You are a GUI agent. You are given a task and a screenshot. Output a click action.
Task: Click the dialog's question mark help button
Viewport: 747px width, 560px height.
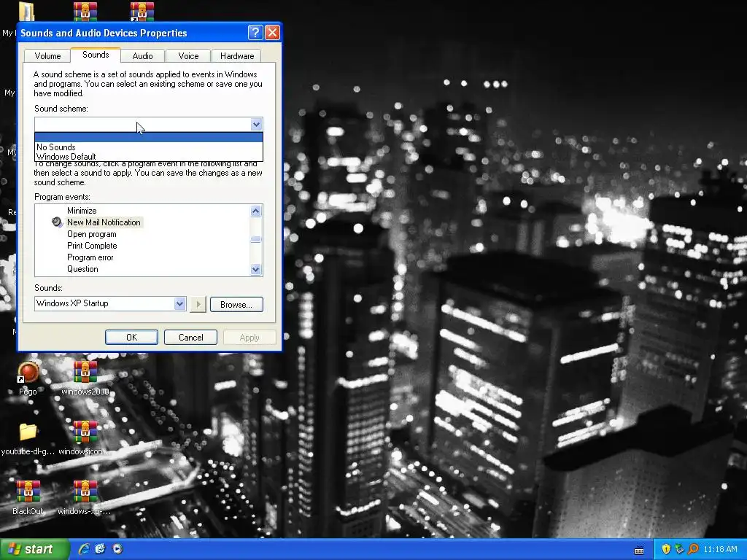255,32
